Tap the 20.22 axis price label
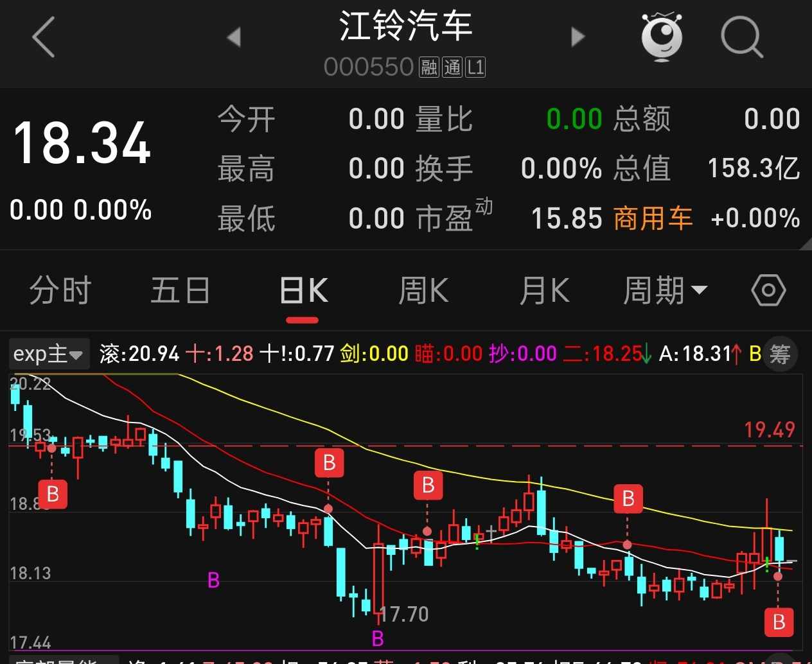Viewport: 812px width, 664px height. tap(31, 384)
